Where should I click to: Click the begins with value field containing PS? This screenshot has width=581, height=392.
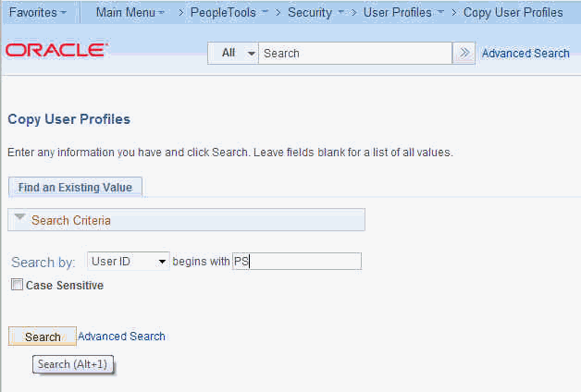tap(297, 262)
